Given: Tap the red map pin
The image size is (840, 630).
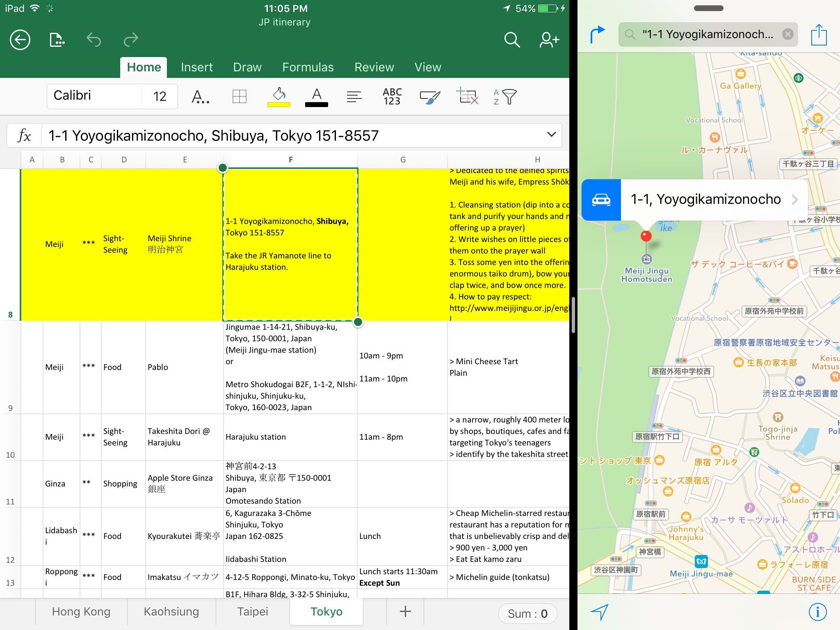Looking at the screenshot, I should (646, 236).
